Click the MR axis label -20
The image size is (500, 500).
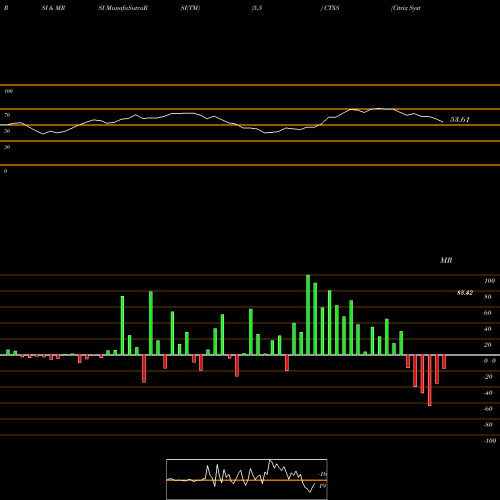click(x=488, y=377)
